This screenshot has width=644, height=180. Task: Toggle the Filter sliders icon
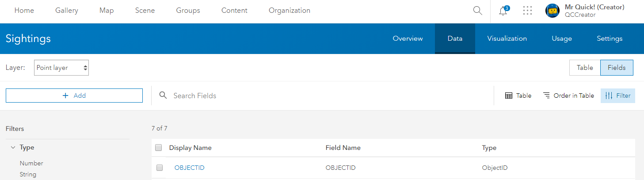pos(609,96)
